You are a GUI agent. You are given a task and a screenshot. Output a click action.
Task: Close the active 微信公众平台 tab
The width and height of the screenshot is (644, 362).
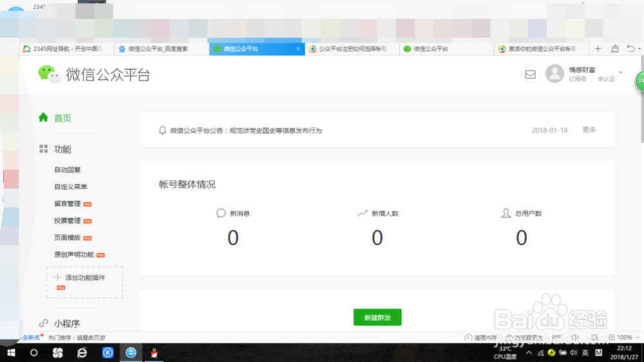[298, 49]
